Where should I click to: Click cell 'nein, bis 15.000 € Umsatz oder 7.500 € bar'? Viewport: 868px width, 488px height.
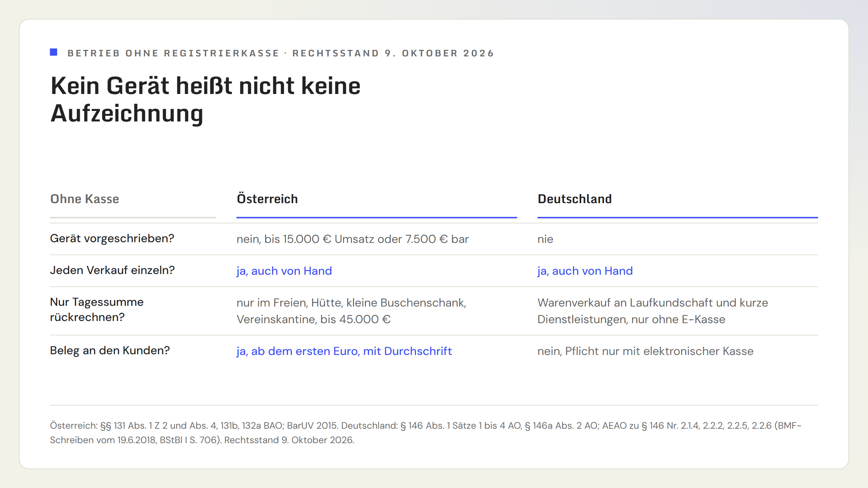point(353,239)
